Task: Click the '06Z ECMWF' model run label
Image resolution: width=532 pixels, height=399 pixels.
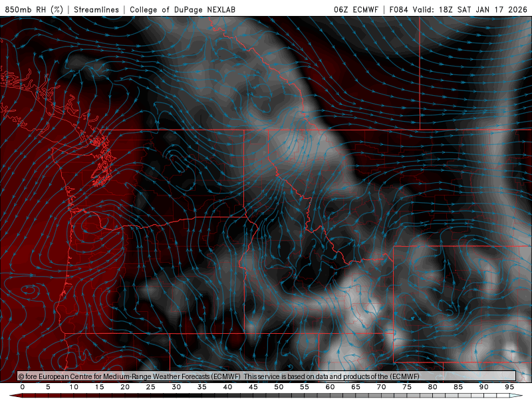Action: pos(356,9)
